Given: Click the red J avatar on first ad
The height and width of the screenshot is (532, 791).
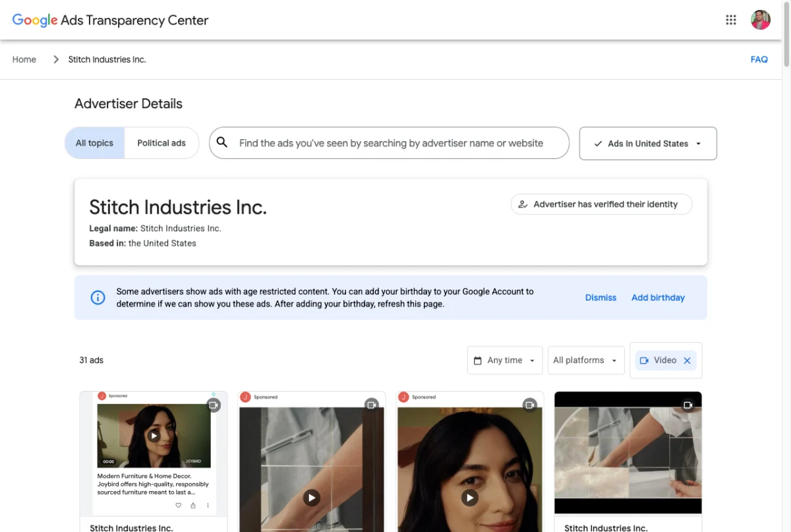Looking at the screenshot, I should point(102,396).
